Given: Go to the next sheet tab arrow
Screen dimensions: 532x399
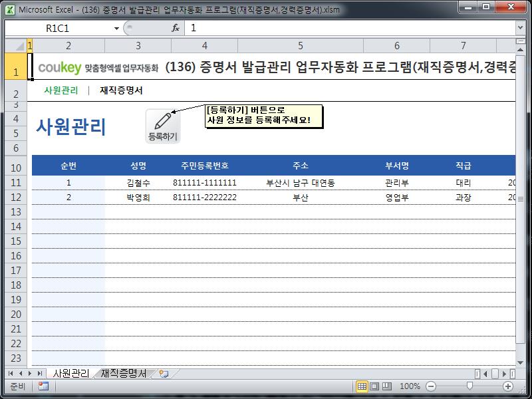Looking at the screenshot, I should (30, 374).
